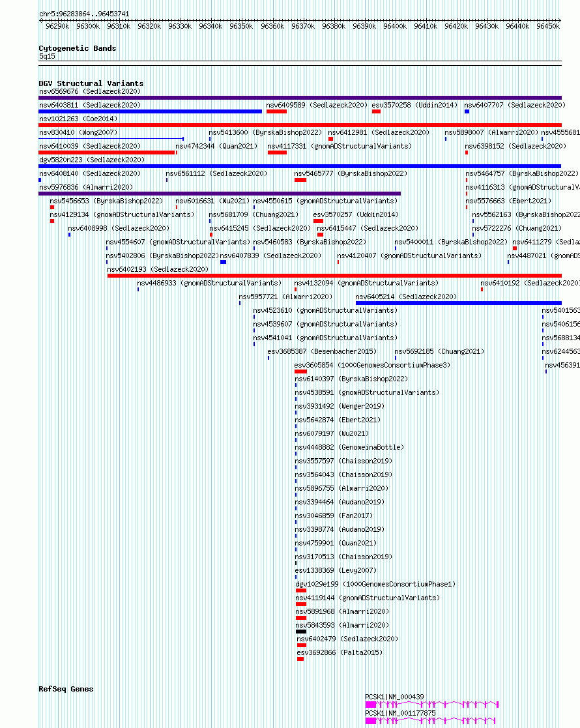Select nsv4554607 (gnomADStructuralVariants) label
Screen dimensions: 580x728
[178, 242]
